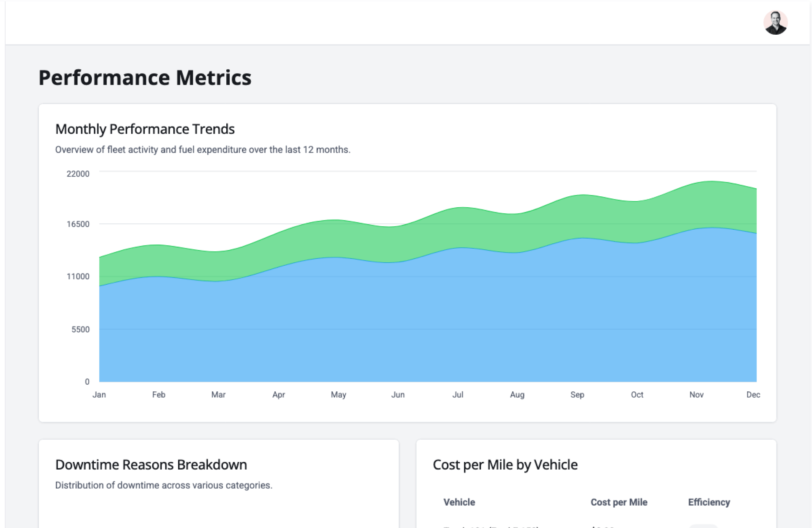
Task: Click the Performance Metrics page heading
Action: click(145, 78)
